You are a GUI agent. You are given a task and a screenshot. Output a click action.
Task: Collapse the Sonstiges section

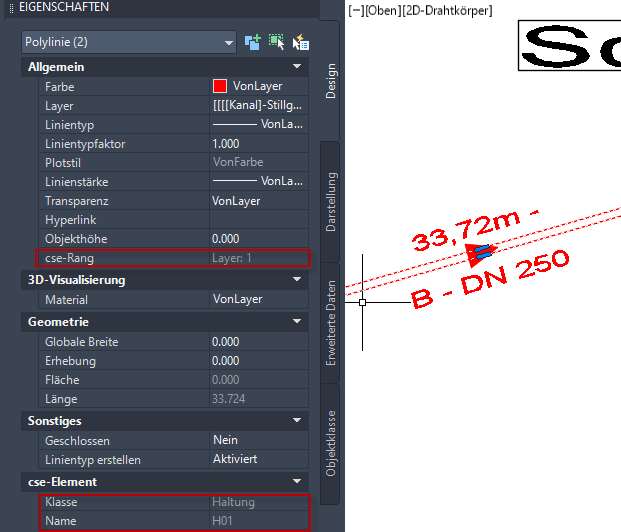[x=297, y=422]
